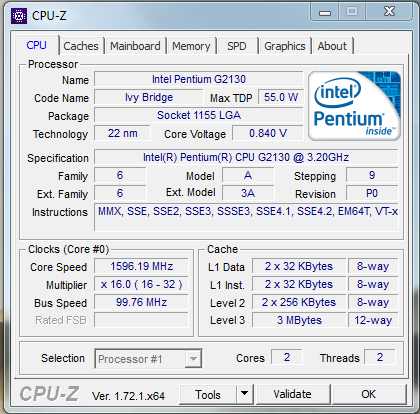This screenshot has width=420, height=414.
Task: Click the Threads count value 2
Action: 380,357
